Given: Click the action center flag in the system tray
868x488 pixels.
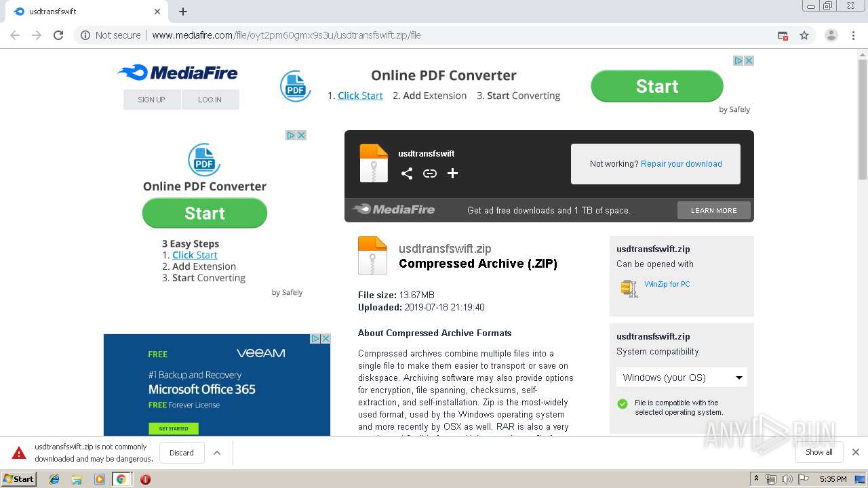Looking at the screenshot, I should (803, 479).
